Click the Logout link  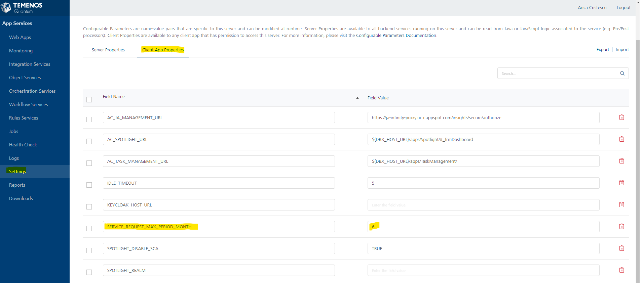[623, 8]
